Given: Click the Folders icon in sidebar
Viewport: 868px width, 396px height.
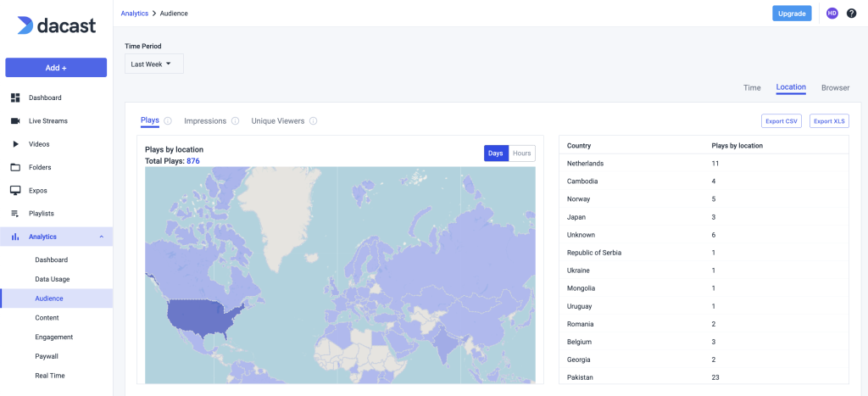Looking at the screenshot, I should pos(15,167).
